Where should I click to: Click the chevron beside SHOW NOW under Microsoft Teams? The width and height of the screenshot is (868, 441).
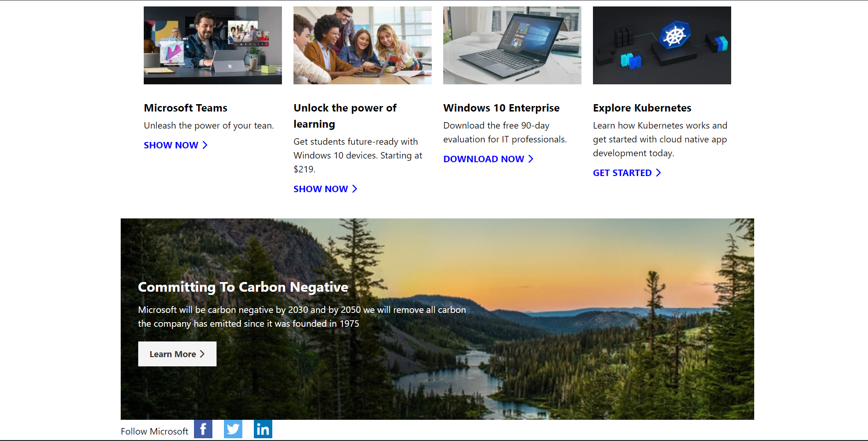(205, 145)
